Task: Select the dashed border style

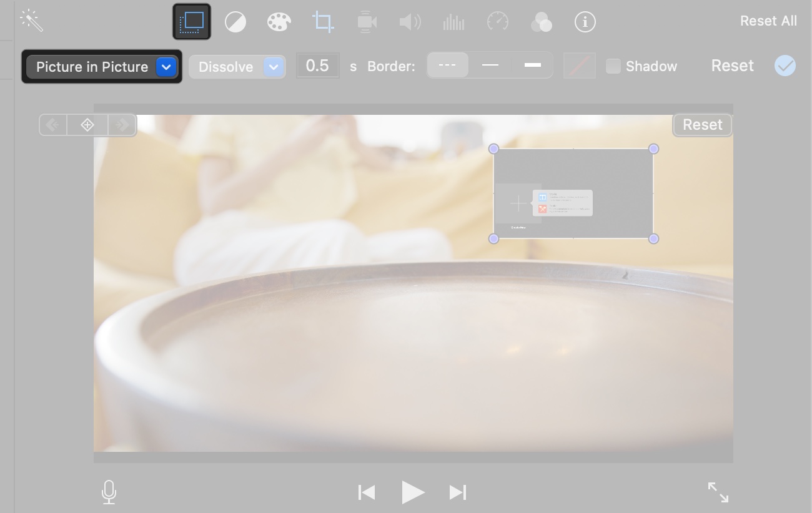Action: tap(447, 65)
